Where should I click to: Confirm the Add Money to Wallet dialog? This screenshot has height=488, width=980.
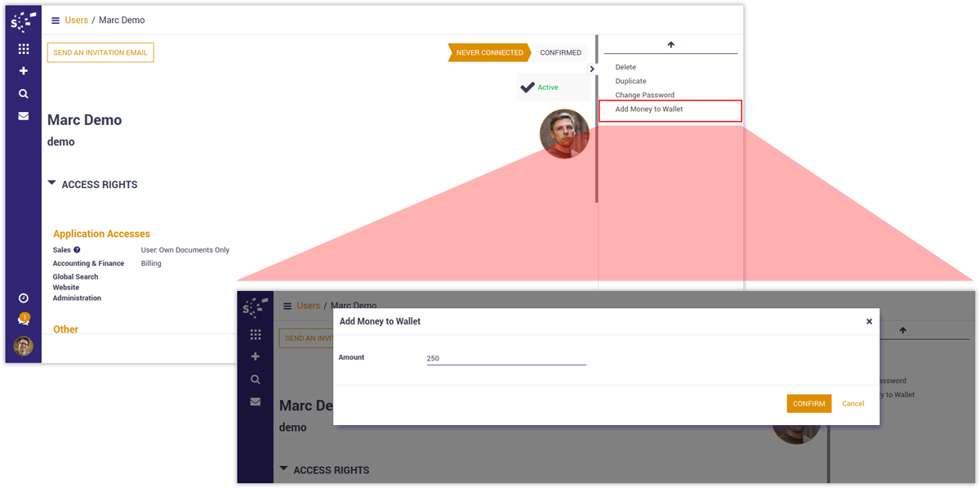coord(808,404)
